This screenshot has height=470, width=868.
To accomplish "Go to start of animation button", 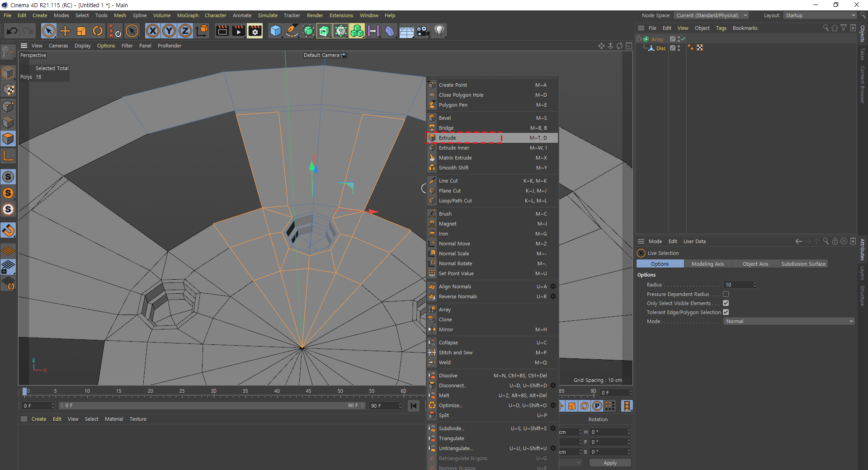I will click(x=413, y=406).
